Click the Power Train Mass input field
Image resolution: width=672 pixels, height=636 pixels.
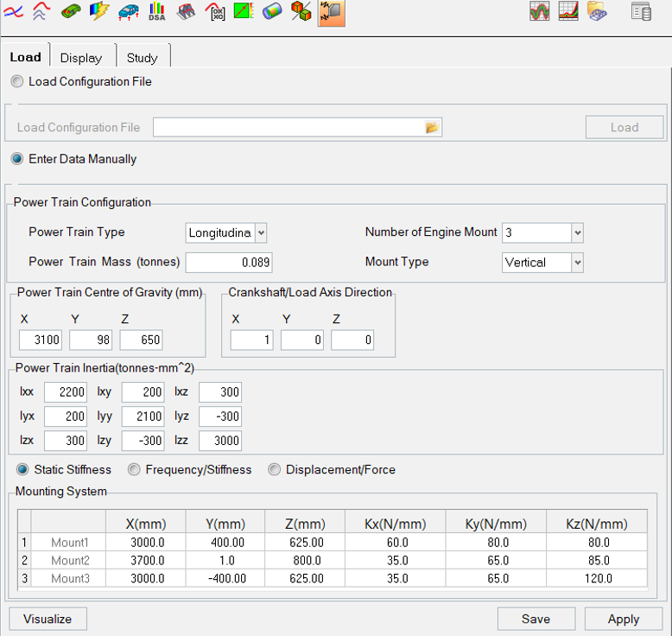(x=230, y=263)
